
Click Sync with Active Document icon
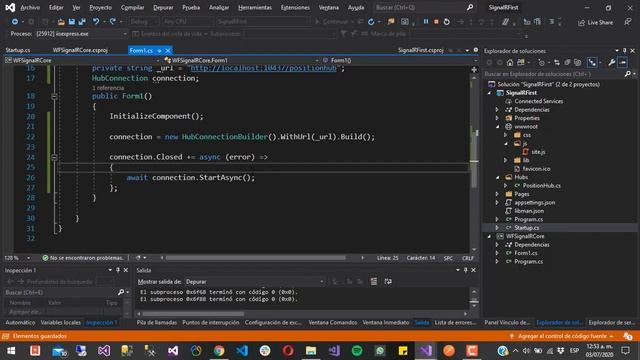pyautogui.click(x=557, y=62)
